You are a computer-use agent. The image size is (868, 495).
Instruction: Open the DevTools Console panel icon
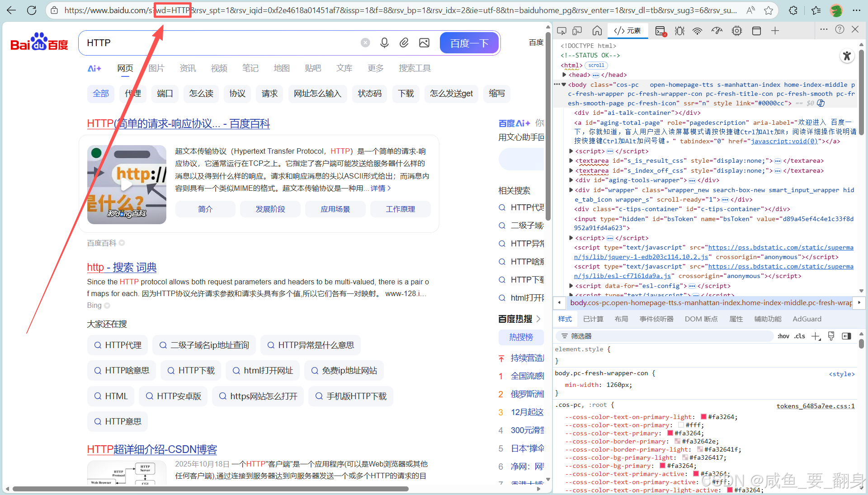(x=660, y=31)
